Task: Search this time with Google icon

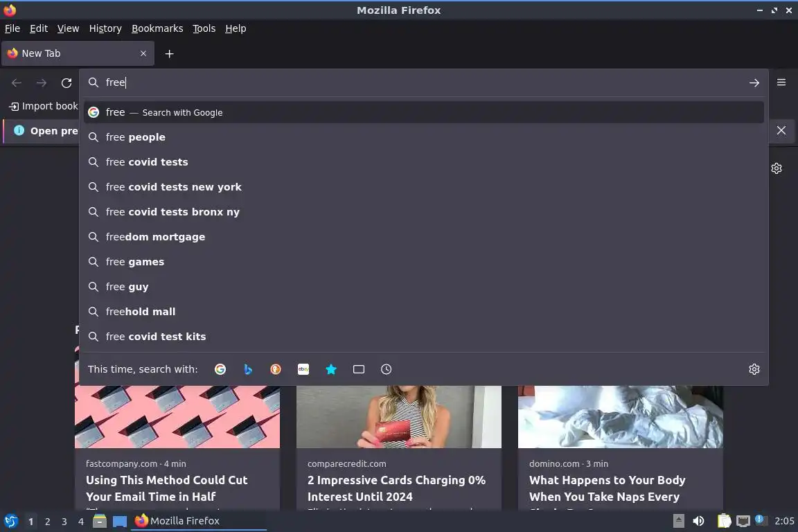Action: point(220,369)
